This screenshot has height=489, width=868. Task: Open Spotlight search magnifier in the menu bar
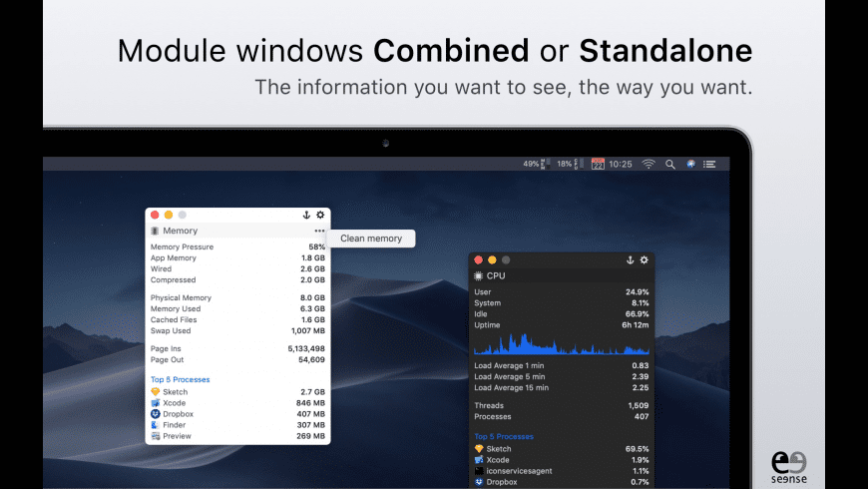pos(670,164)
